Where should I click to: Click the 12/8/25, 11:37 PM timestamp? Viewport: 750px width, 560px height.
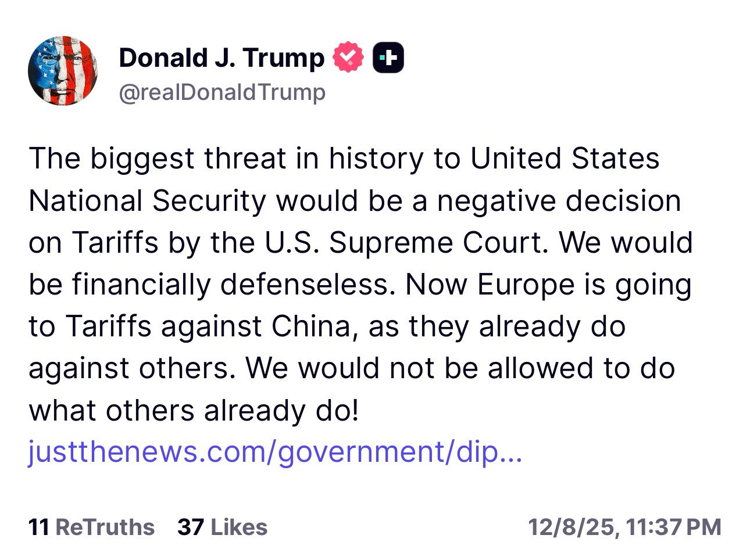(624, 527)
